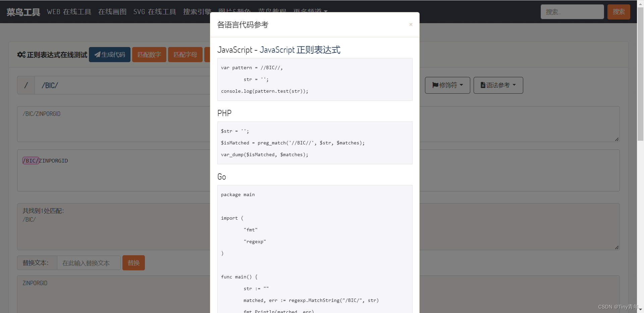Click the 生成代码 button
Viewport: 644px width, 313px height.
[110, 54]
